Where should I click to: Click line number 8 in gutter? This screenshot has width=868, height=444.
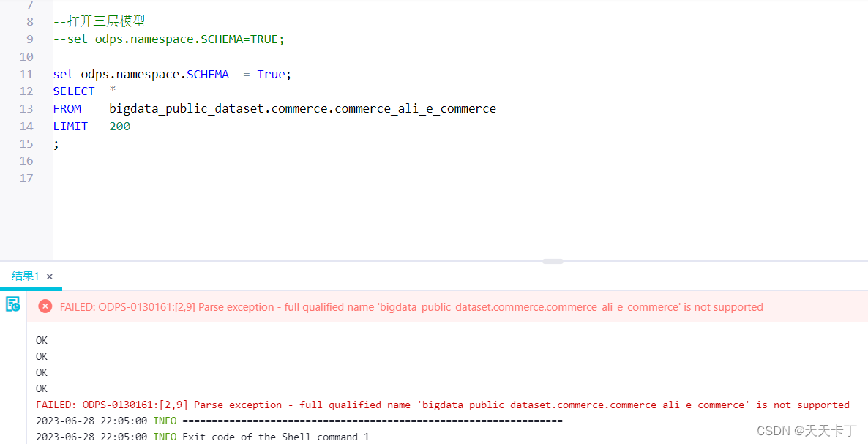click(29, 21)
